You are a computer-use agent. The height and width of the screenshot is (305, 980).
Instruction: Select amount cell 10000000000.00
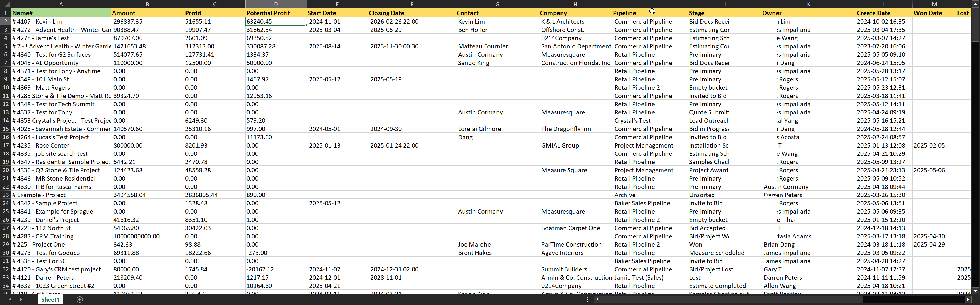pos(147,236)
